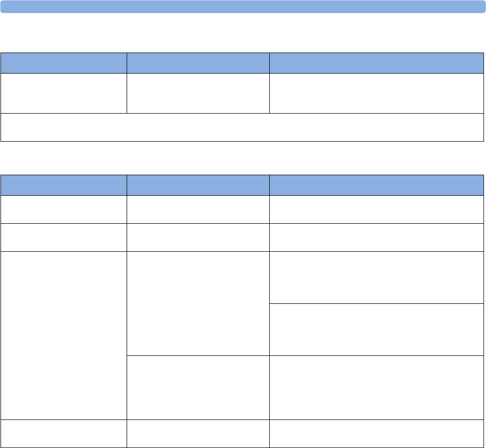Select the full-width footnote row of upper table

pyautogui.click(x=242, y=127)
